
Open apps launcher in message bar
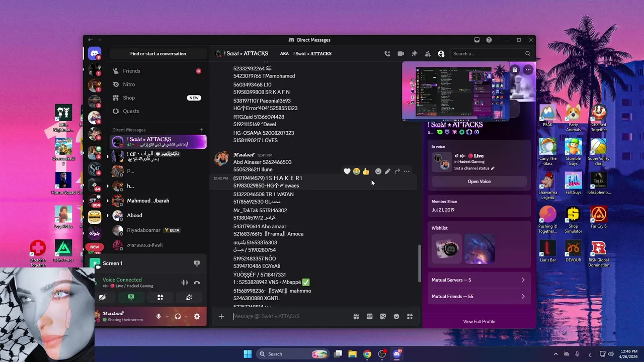click(410, 316)
